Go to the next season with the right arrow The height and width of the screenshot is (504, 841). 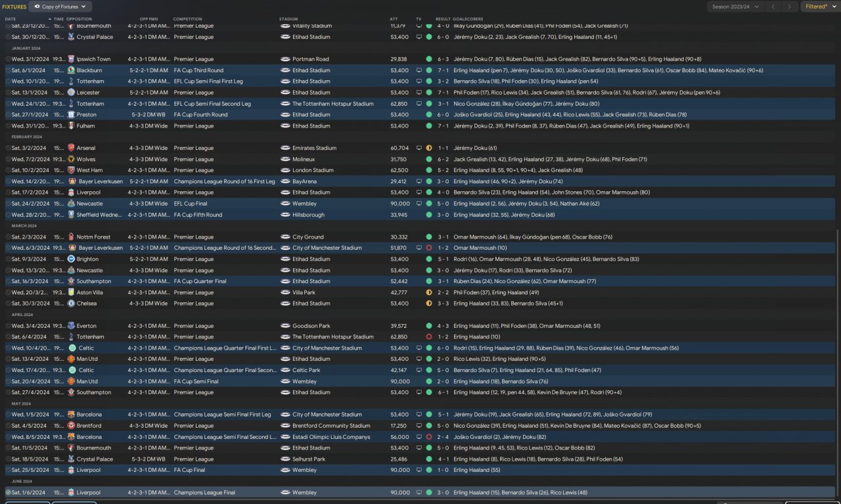(790, 7)
